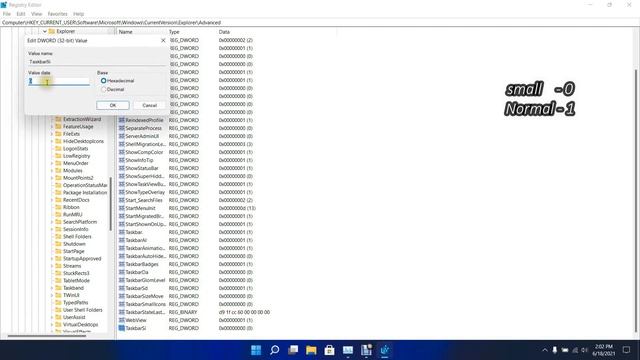This screenshot has width=640, height=360.
Task: Click the ServerAdminUI value icon
Action: coord(121,136)
